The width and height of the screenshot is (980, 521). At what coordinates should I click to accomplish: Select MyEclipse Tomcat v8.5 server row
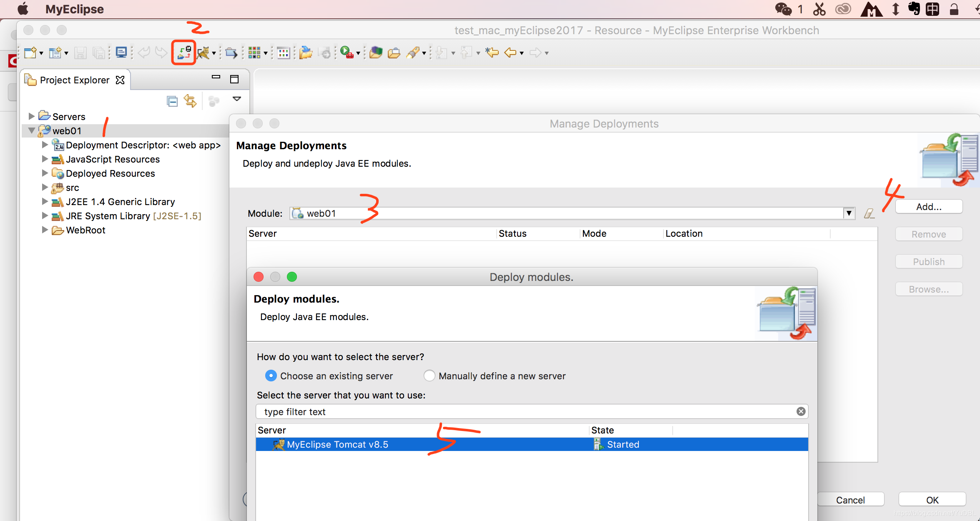coord(337,444)
